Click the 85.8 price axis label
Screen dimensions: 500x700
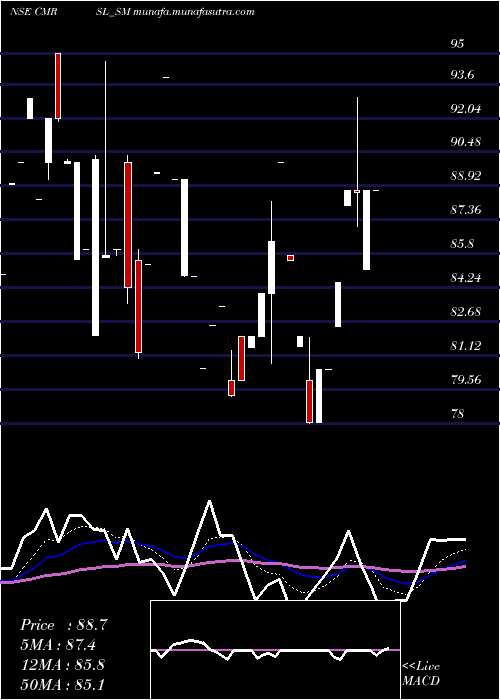(x=462, y=244)
